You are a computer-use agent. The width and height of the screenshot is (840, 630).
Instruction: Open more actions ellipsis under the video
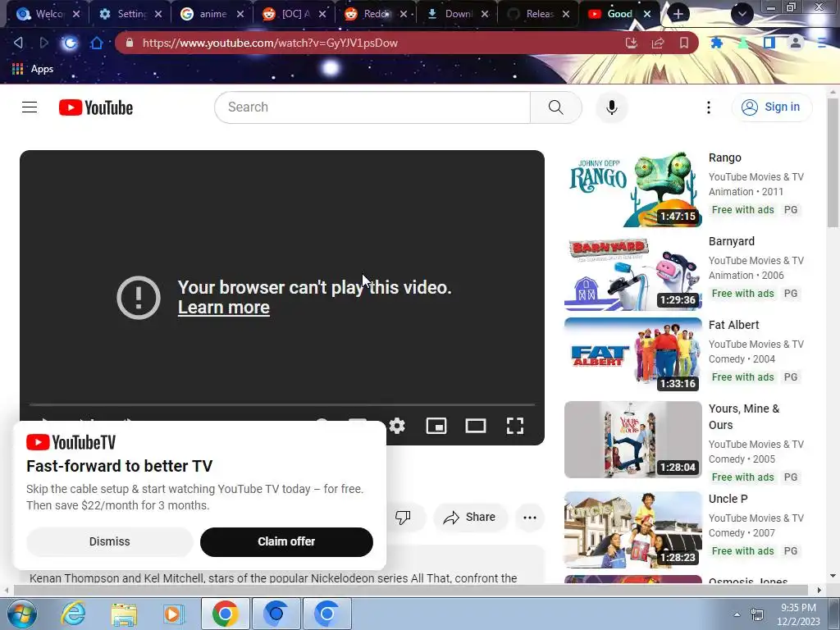pyautogui.click(x=530, y=517)
